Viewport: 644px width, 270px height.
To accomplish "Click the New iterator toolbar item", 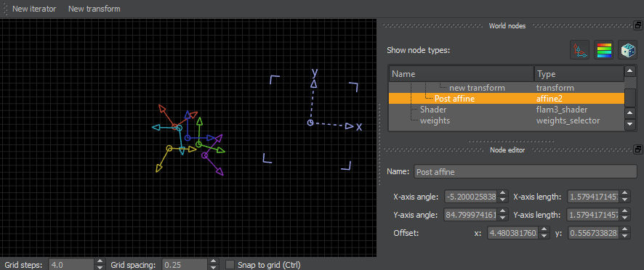I will click(x=34, y=9).
